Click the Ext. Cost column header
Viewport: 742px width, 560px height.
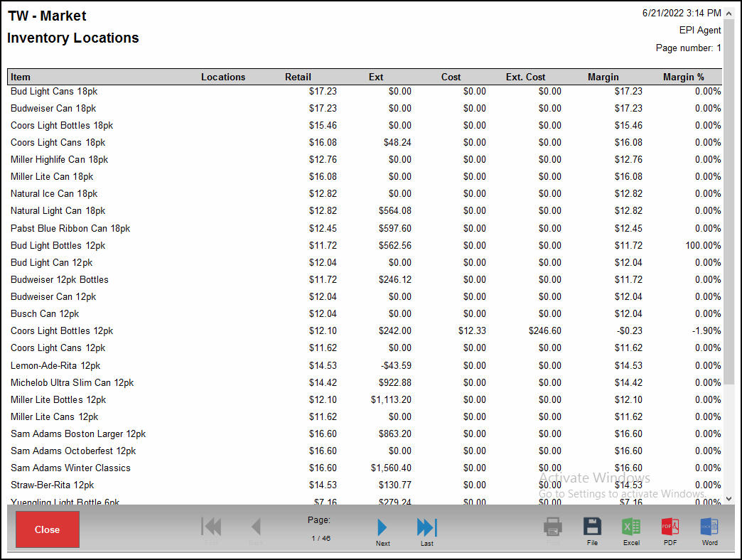coord(526,77)
